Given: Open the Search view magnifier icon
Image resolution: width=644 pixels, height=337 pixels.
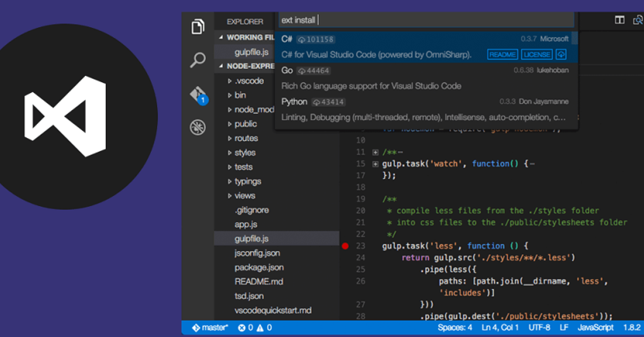Looking at the screenshot, I should pyautogui.click(x=198, y=60).
